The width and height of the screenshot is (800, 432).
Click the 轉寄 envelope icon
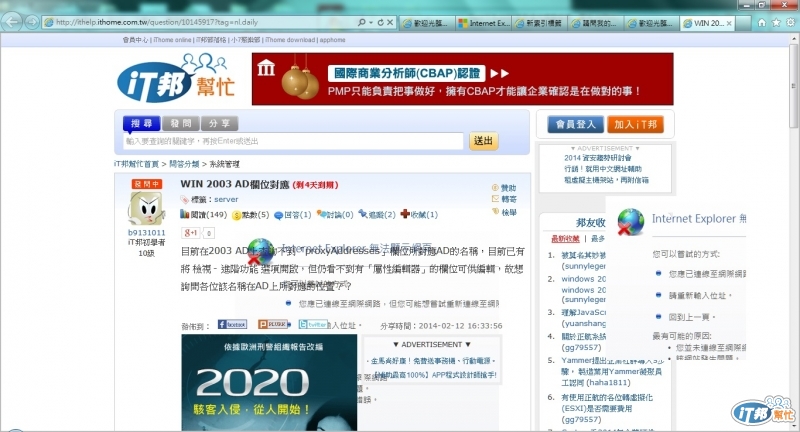[495, 199]
